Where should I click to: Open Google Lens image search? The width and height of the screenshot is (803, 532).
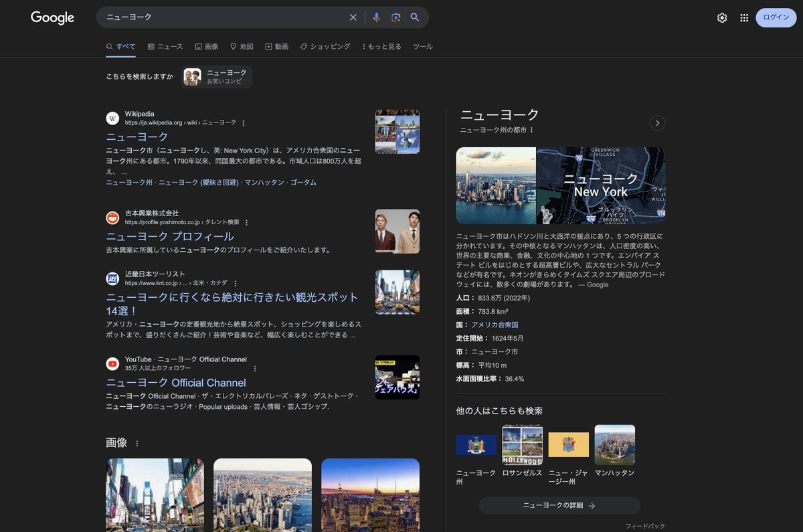395,17
